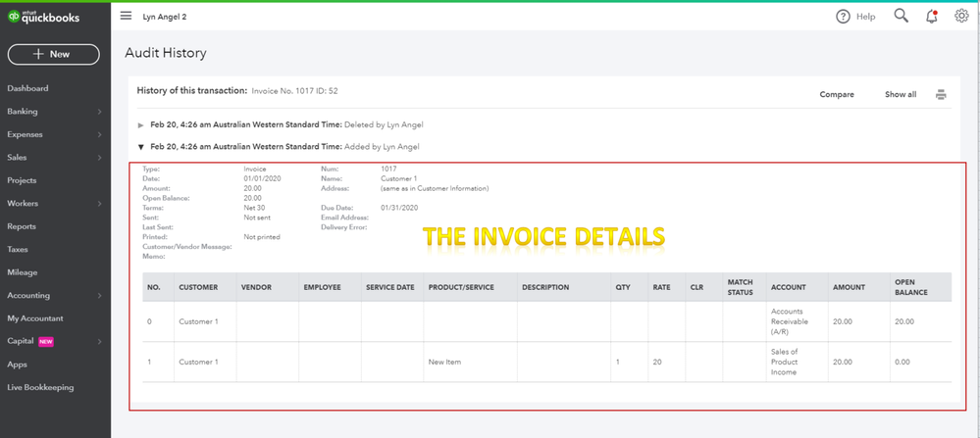Print the audit history

point(941,95)
